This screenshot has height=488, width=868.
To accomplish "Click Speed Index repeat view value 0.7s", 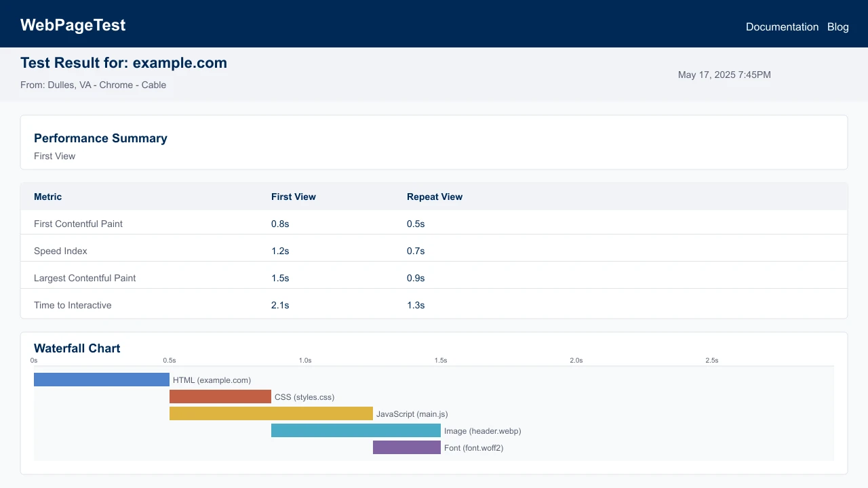I will point(416,251).
